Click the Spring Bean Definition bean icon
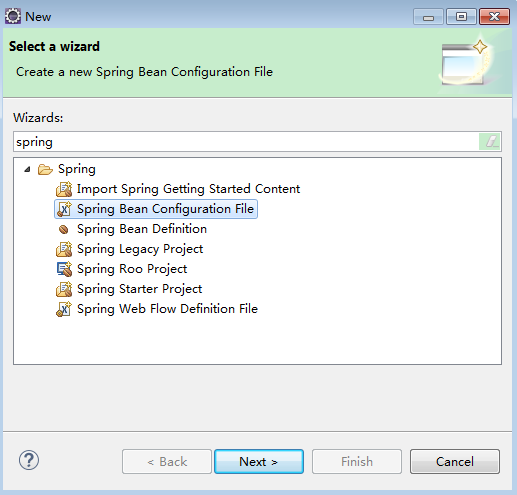Image resolution: width=517 pixels, height=495 pixels. 64,229
